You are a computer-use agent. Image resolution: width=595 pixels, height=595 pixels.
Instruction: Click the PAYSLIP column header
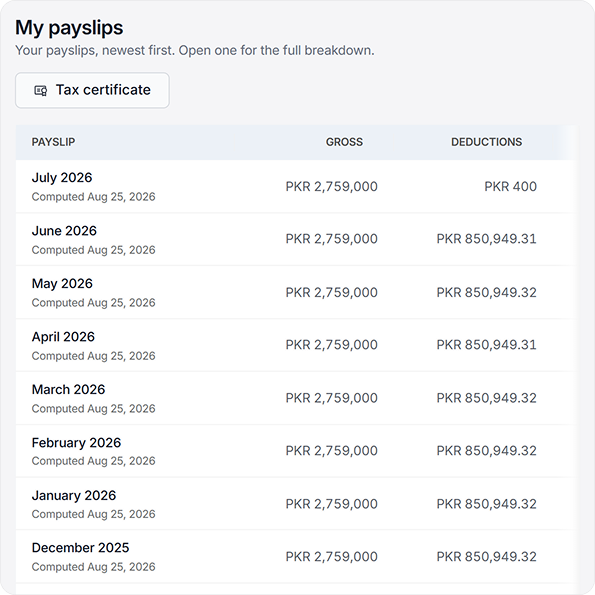pyautogui.click(x=53, y=142)
